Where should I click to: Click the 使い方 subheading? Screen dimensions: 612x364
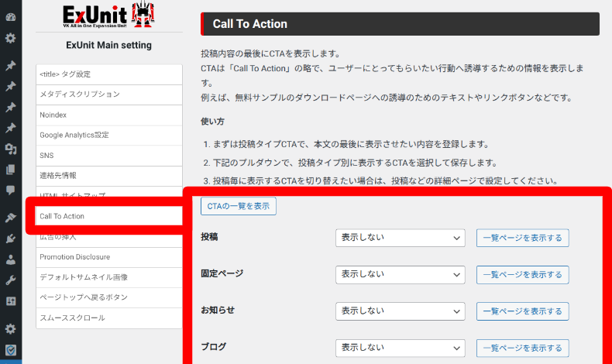(212, 122)
